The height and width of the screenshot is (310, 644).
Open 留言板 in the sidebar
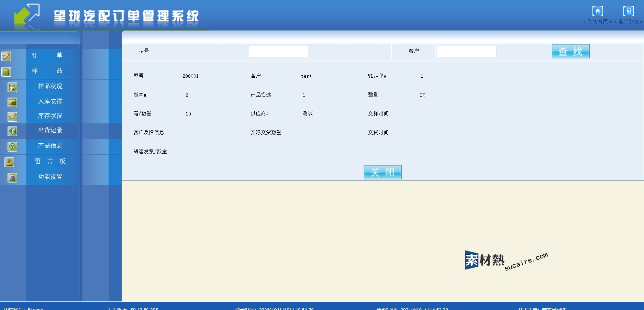(x=50, y=161)
